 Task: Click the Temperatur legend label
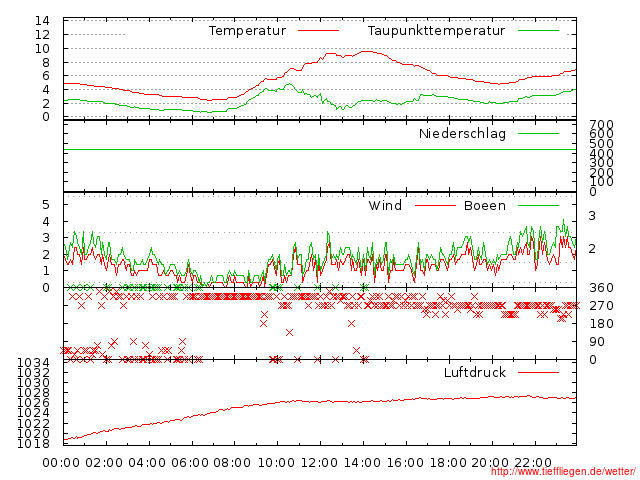pos(247,31)
